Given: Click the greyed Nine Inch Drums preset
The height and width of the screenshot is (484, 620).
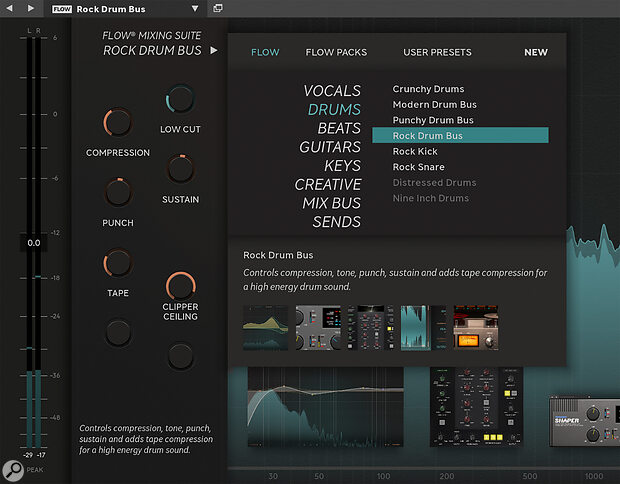Looking at the screenshot, I should click(x=431, y=198).
